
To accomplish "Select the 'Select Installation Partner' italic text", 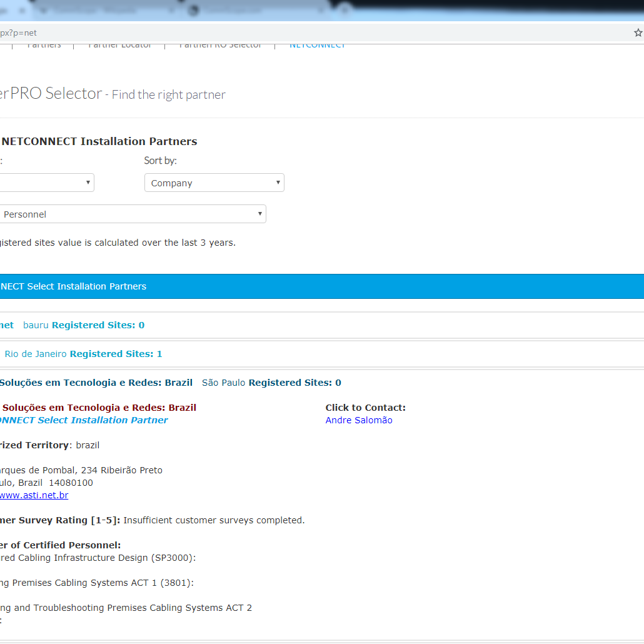I will coord(103,420).
